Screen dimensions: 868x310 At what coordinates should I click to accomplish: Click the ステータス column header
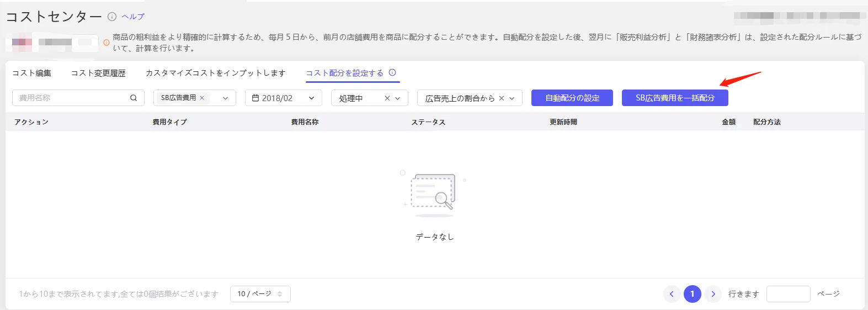pos(428,122)
